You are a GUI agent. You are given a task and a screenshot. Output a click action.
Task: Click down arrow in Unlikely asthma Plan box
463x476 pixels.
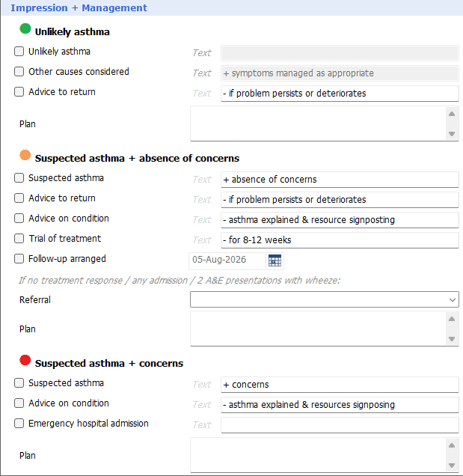click(452, 133)
